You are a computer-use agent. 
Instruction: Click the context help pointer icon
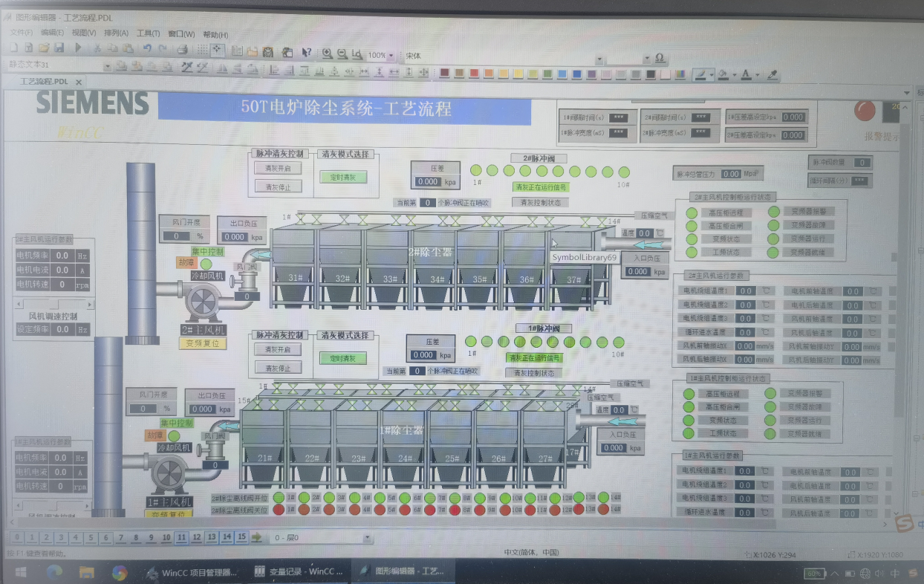pos(306,53)
